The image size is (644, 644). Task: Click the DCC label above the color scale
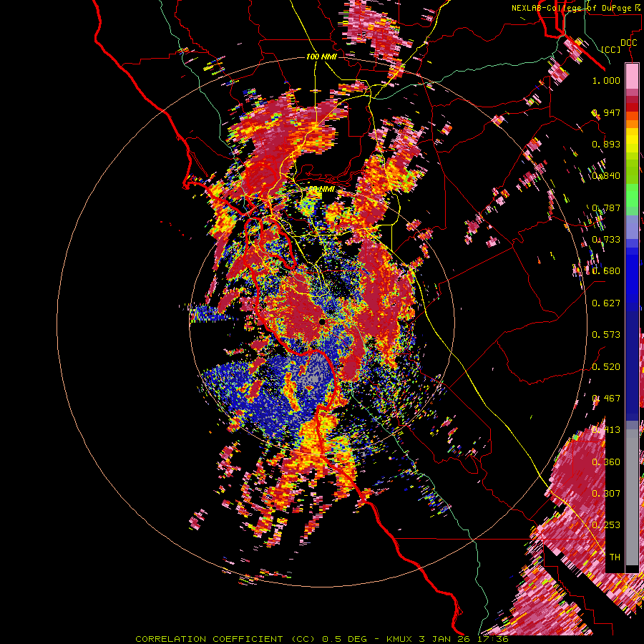point(628,43)
